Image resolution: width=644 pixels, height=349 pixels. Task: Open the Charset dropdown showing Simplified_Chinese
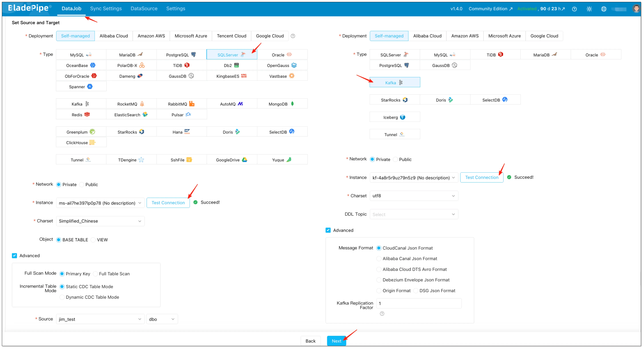[100, 221]
